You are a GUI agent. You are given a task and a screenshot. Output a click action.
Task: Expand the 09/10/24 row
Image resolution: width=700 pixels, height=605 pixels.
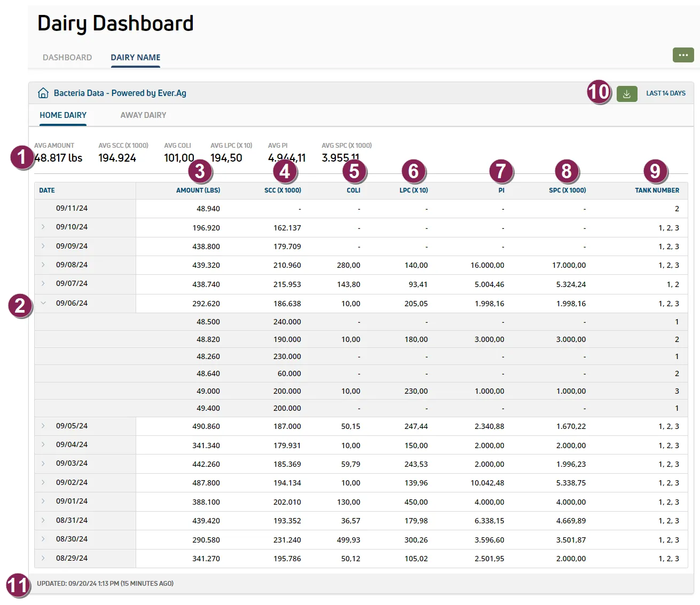click(43, 227)
